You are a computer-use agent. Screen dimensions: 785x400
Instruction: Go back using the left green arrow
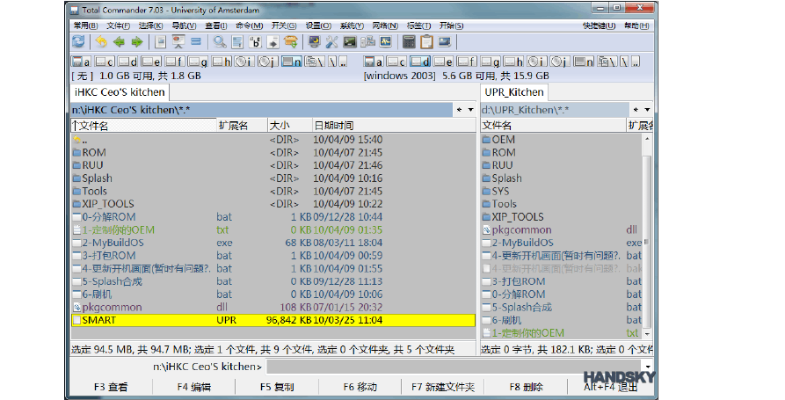pos(119,42)
